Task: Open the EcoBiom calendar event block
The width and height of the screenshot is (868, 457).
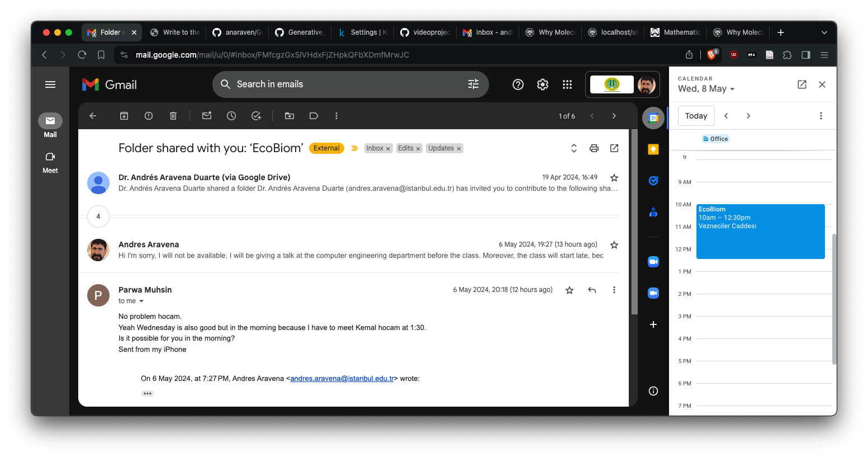Action: (760, 232)
